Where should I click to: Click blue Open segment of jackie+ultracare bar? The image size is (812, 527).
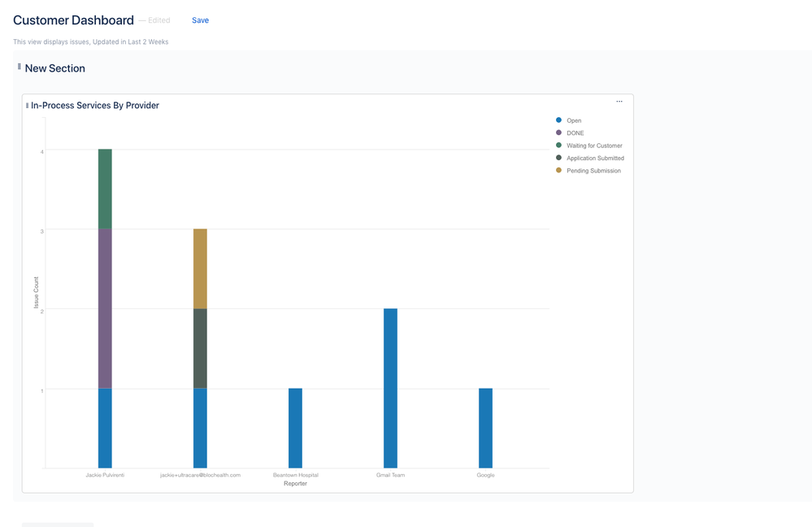point(201,428)
